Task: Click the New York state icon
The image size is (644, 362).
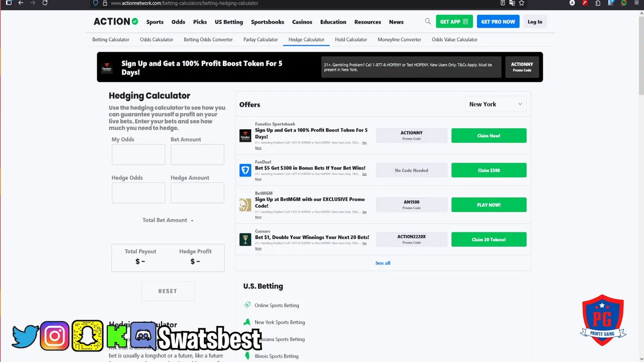Action: (x=247, y=322)
